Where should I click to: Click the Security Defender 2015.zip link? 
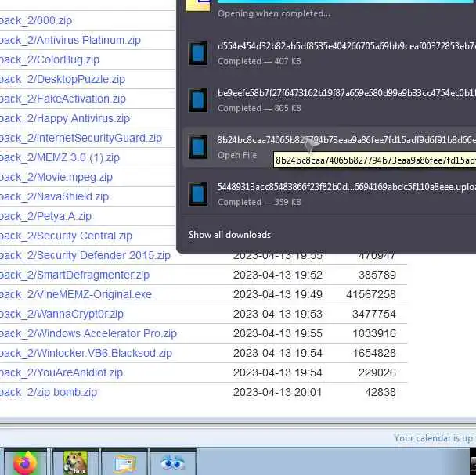pyautogui.click(x=85, y=255)
